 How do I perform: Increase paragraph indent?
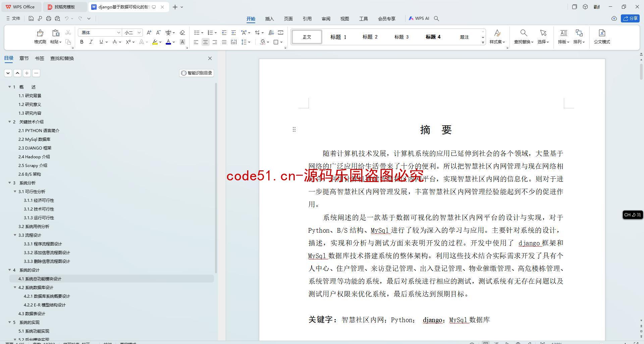(x=233, y=33)
